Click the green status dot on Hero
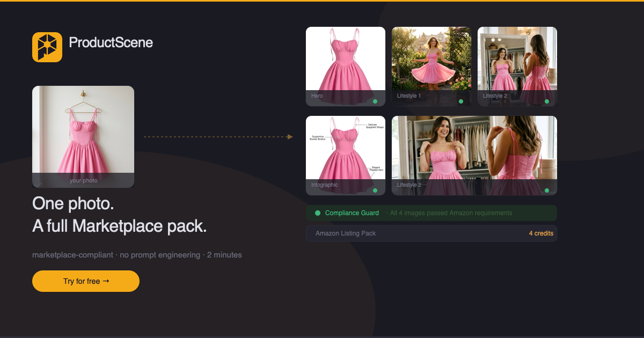 tap(375, 101)
